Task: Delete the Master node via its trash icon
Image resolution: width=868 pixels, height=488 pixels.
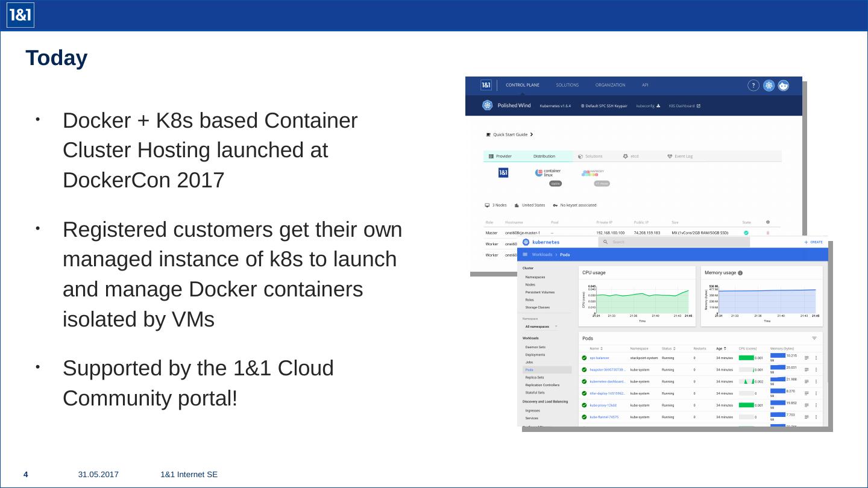Action: point(767,233)
